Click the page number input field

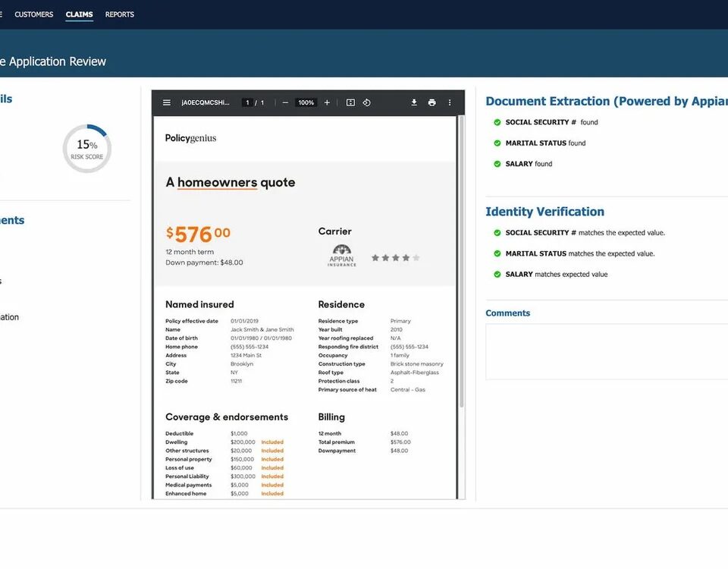tap(246, 102)
